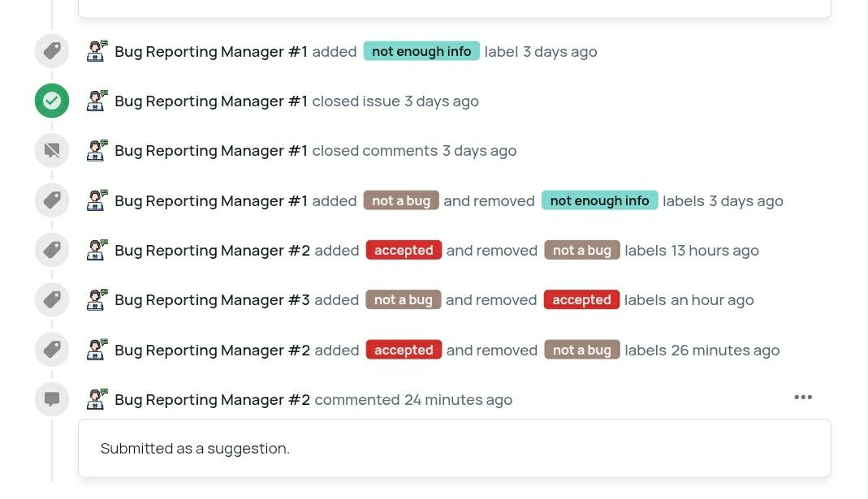
Task: Click the tag icon beside the first 'not enough info' event
Action: coord(52,51)
